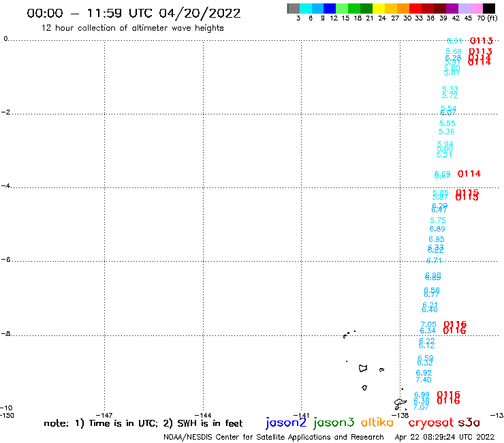Click the note 'Time is in UTC; SWH is in feet'
504x443 pixels.
(143, 423)
